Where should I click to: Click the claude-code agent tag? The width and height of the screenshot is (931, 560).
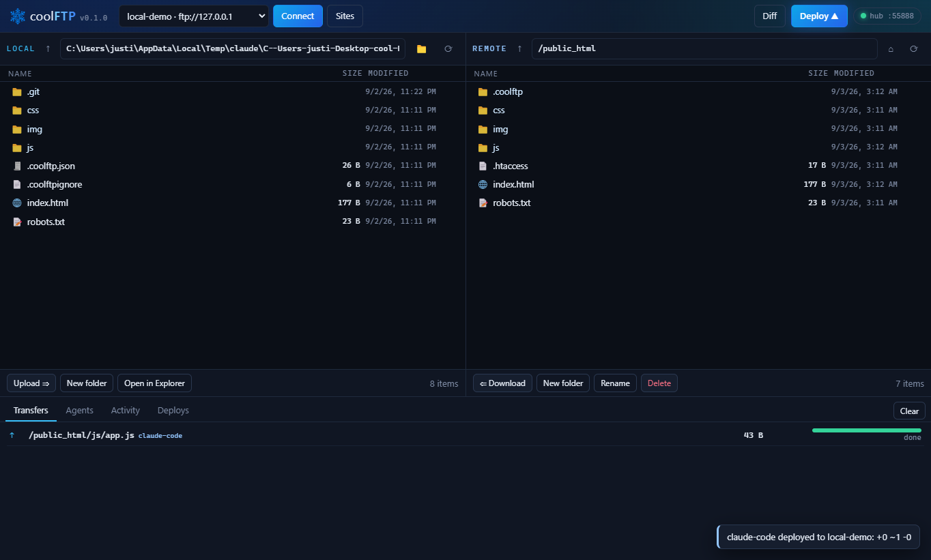click(160, 435)
